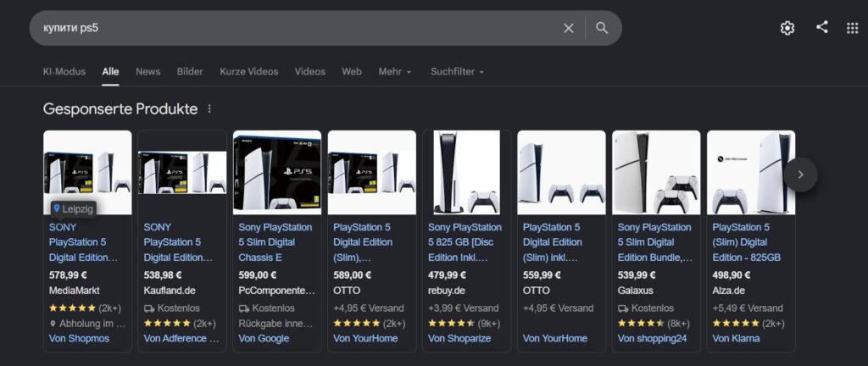Click the Gesponserte Produkte heading
The image size is (868, 366).
tap(120, 109)
